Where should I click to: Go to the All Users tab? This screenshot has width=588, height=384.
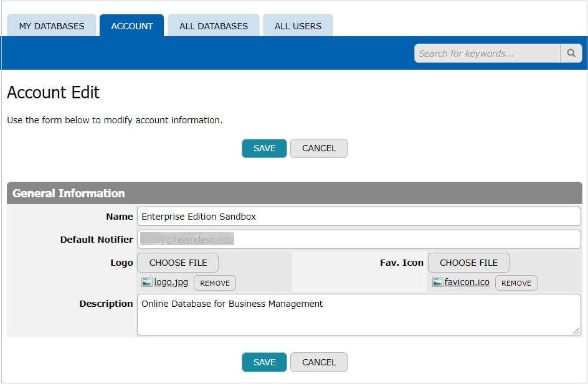coord(298,26)
